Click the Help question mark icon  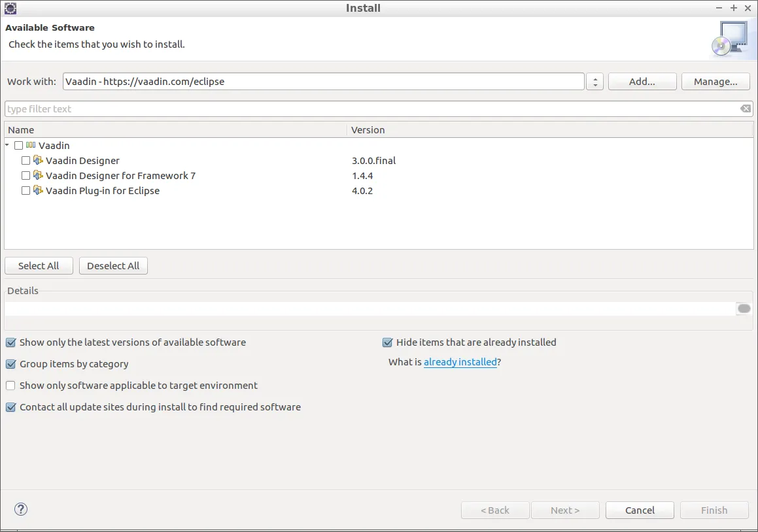(x=21, y=509)
